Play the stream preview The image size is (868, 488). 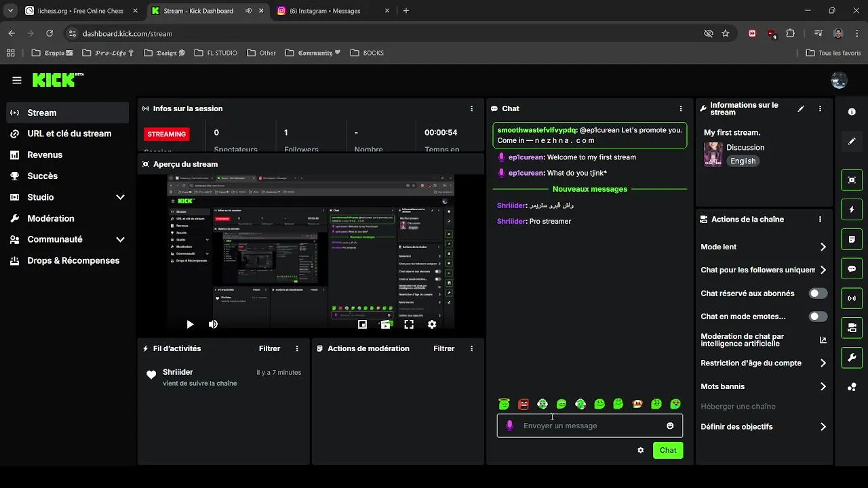coord(190,325)
